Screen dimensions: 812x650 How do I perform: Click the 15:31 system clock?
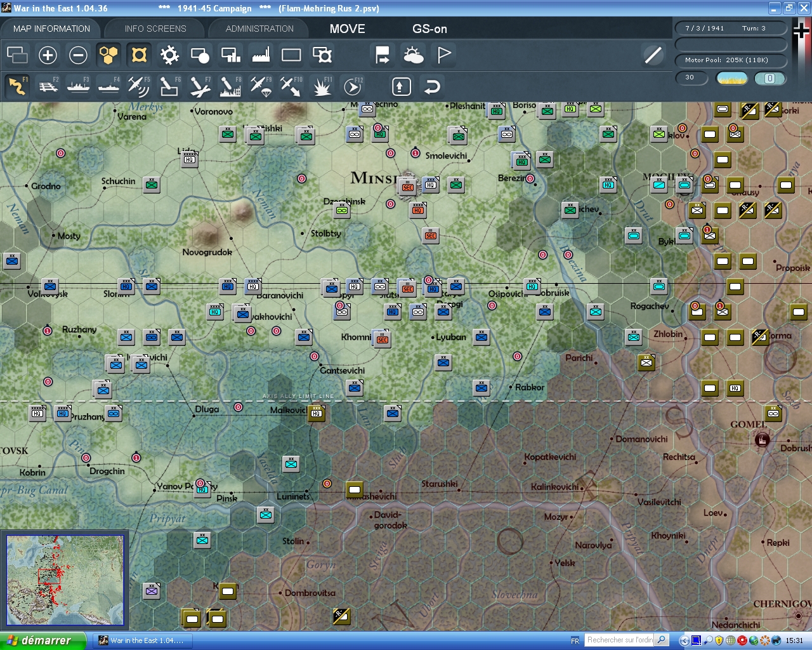click(x=794, y=640)
